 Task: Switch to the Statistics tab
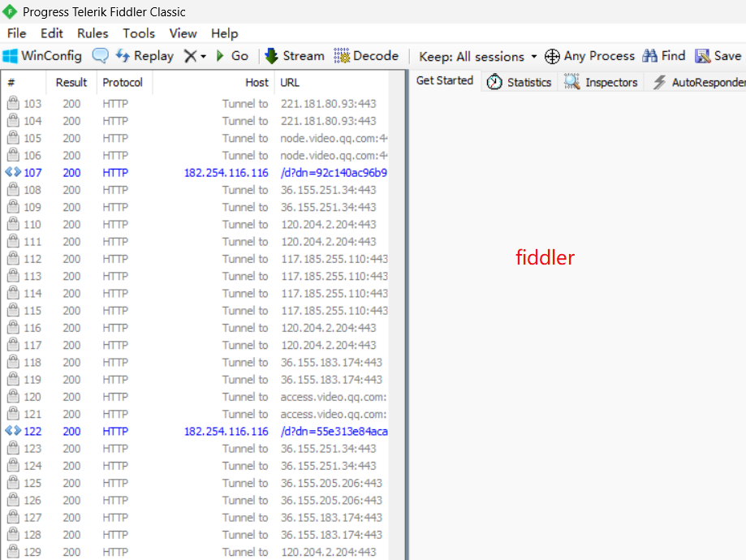coord(519,82)
